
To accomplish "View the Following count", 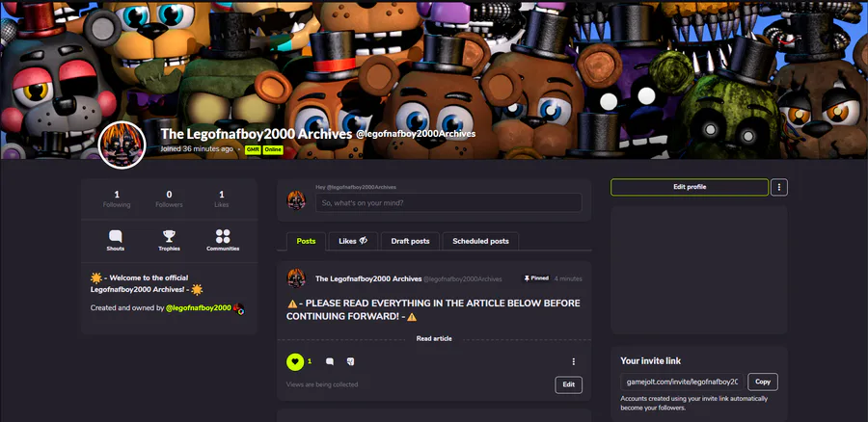I will (117, 199).
